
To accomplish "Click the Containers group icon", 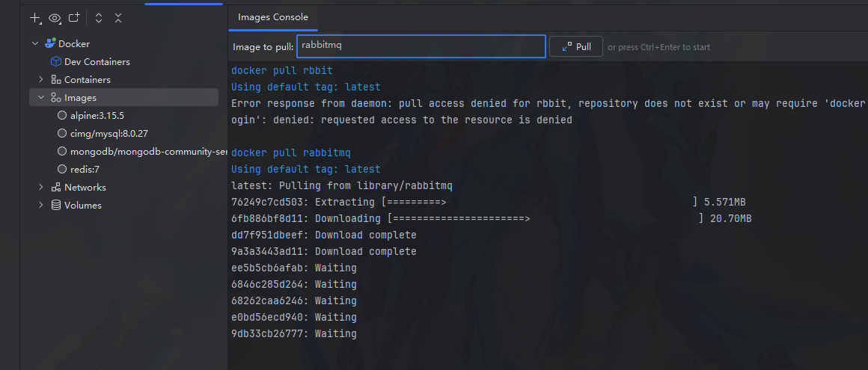I will [x=56, y=80].
